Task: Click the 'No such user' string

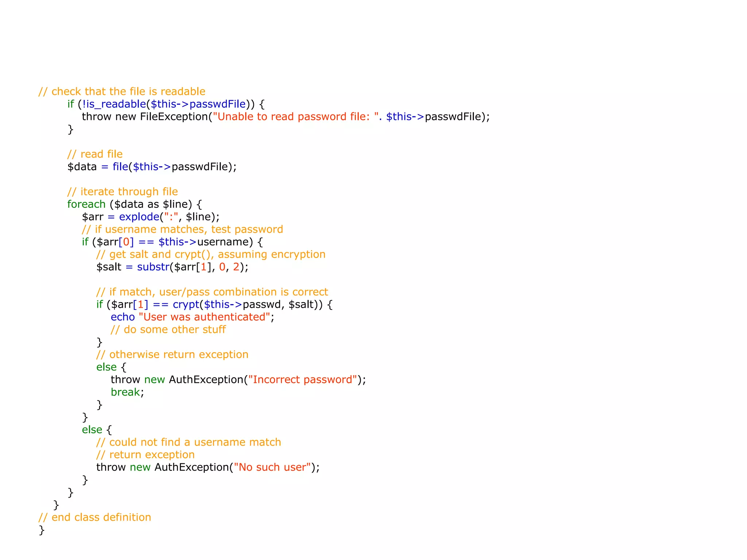Action: tap(272, 467)
